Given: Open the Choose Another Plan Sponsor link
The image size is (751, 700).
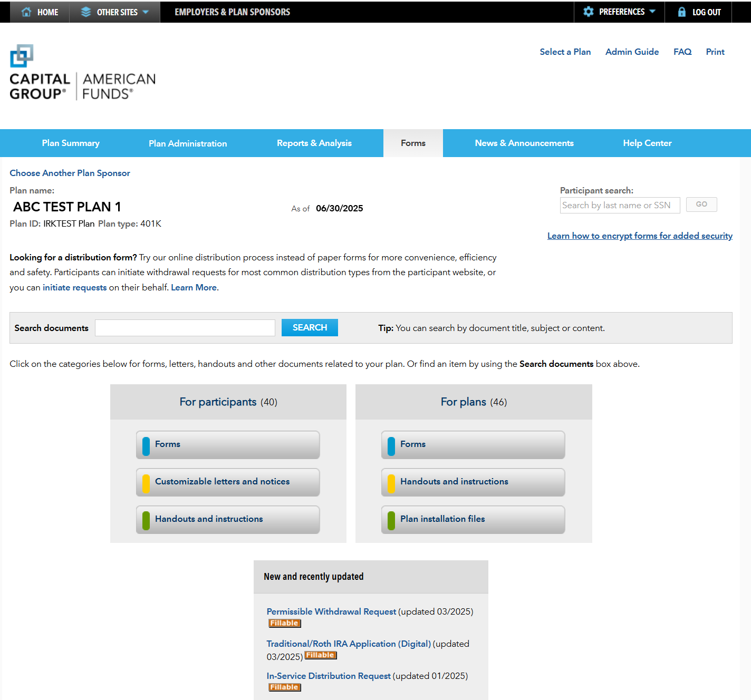Looking at the screenshot, I should click(x=70, y=173).
